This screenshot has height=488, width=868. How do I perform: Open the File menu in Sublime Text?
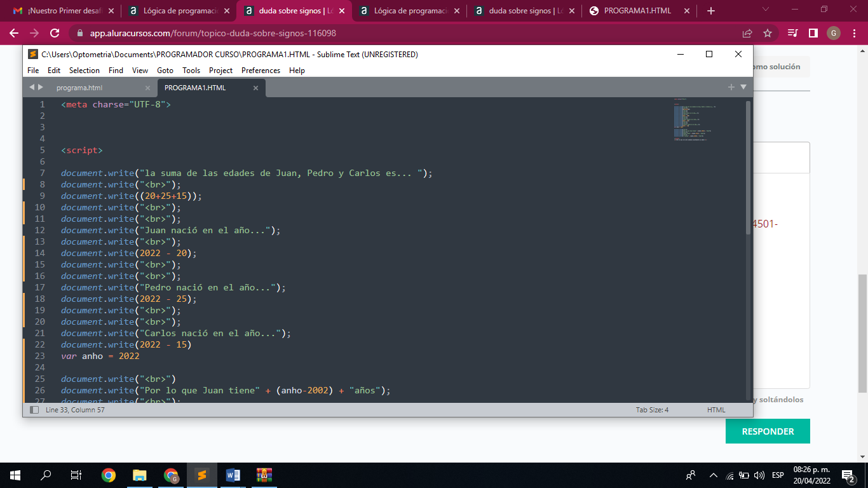coord(33,71)
